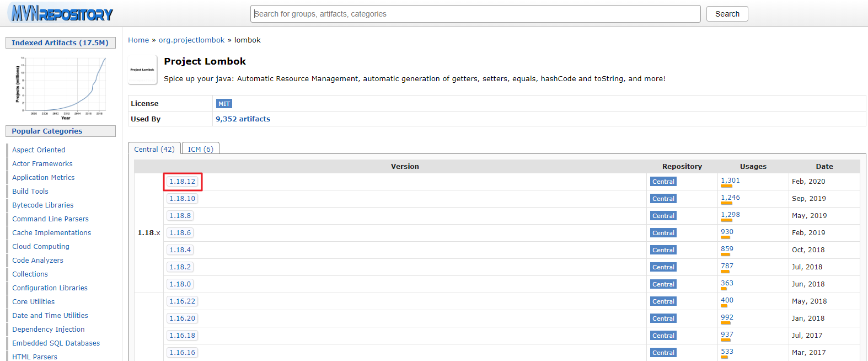This screenshot has width=868, height=361.
Task: Open the 9,352 artifacts link
Action: click(243, 119)
